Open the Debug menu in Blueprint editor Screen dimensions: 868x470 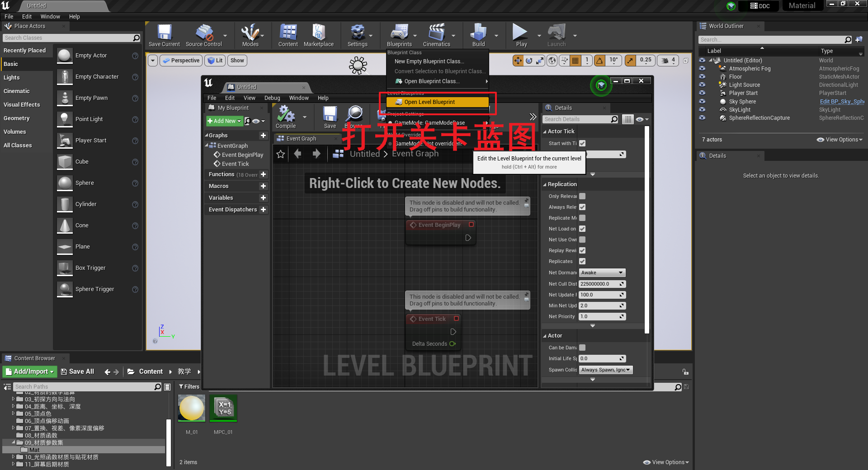pos(272,98)
